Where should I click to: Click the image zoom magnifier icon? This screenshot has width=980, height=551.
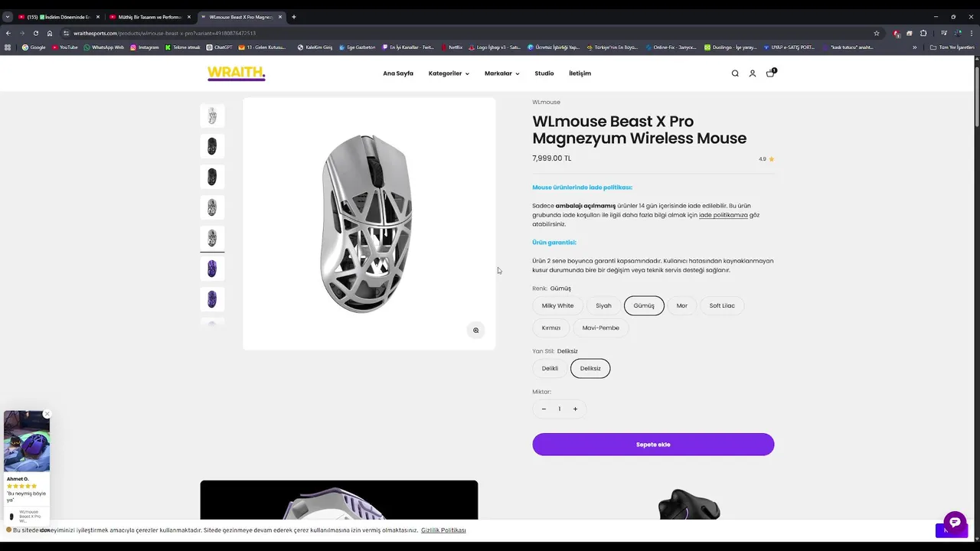click(475, 331)
